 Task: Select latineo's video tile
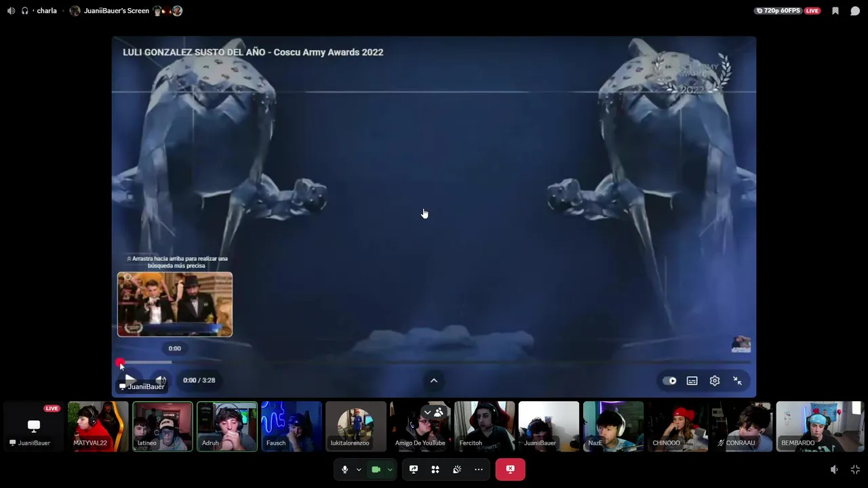(163, 426)
